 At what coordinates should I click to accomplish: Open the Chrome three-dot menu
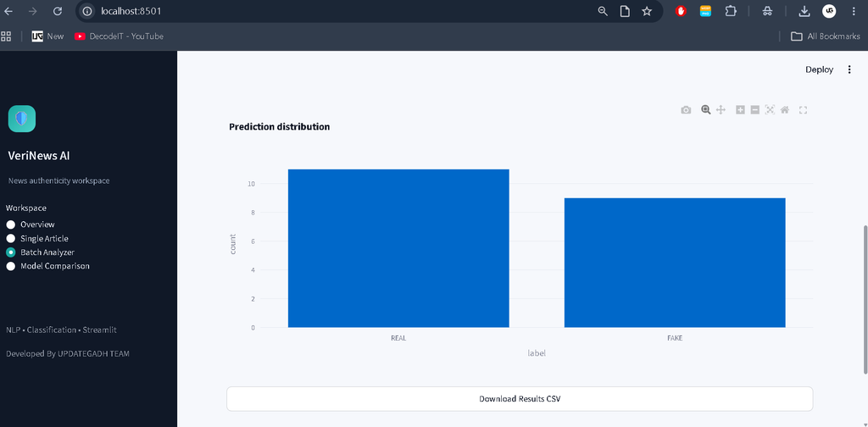point(853,11)
